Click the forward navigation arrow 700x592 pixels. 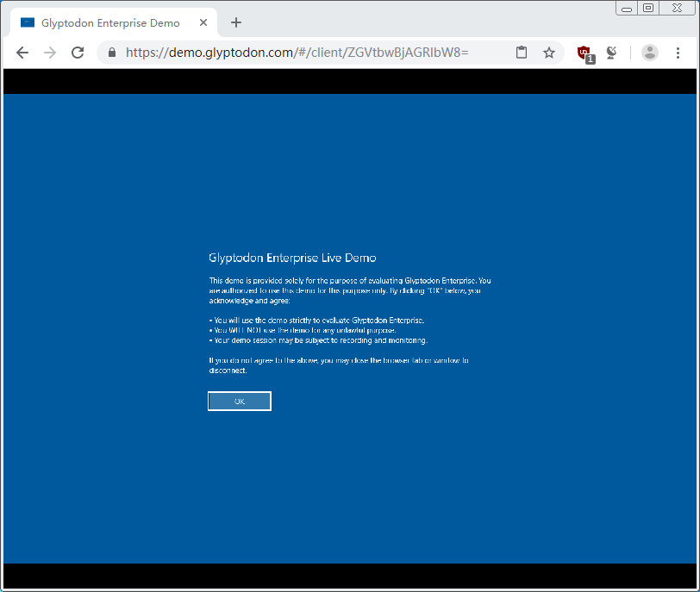coord(50,53)
